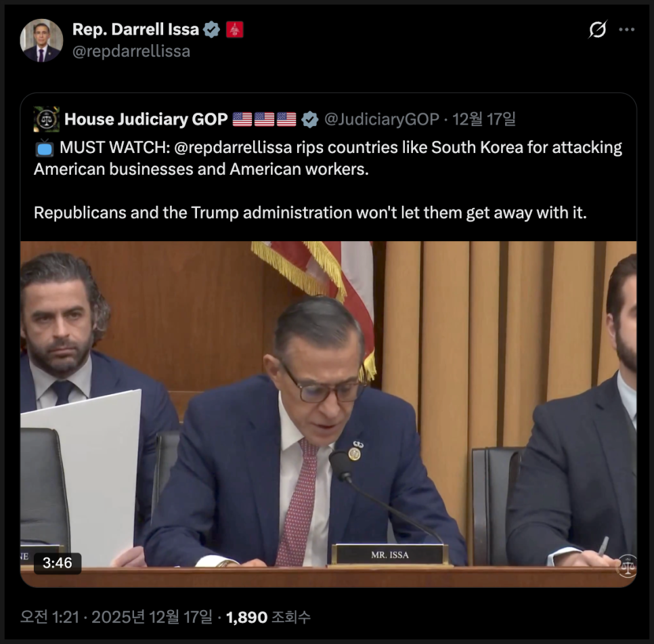Click the @JudiciaryGOP handle

381,120
